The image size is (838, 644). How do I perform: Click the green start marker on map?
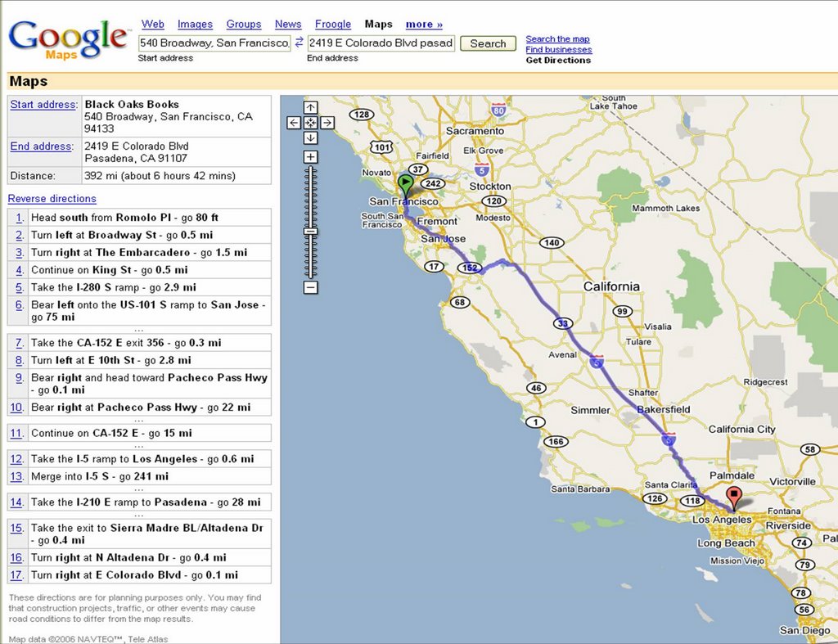(x=406, y=184)
